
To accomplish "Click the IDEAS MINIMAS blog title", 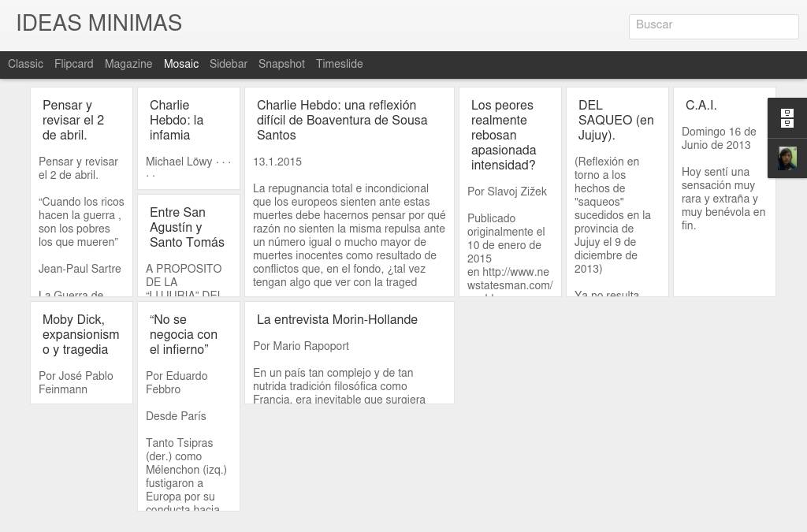I will pos(99,24).
